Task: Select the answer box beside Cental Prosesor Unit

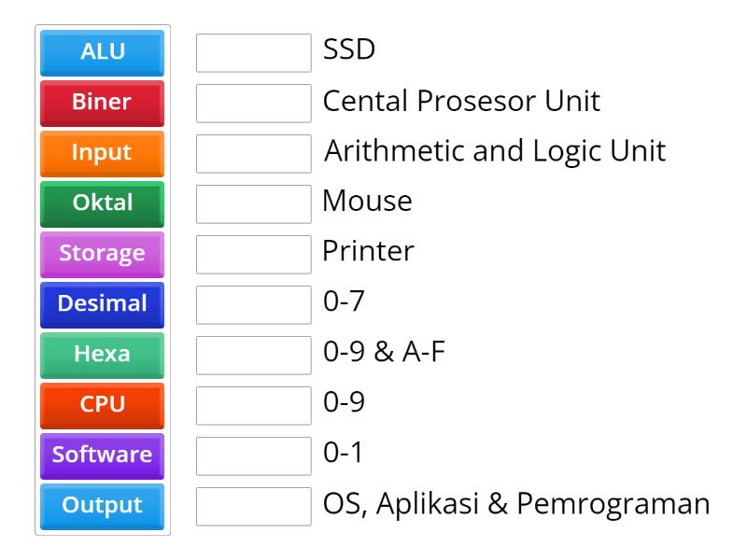Action: click(253, 104)
